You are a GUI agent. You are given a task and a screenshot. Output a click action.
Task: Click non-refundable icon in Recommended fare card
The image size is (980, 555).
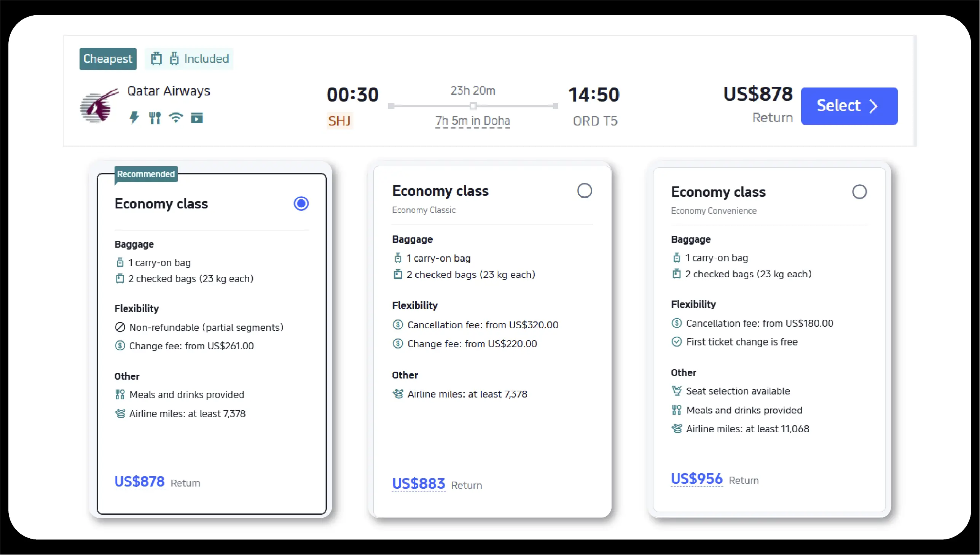pos(120,328)
